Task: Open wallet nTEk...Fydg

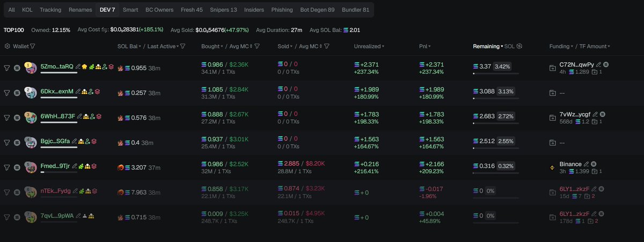Action: 56,190
